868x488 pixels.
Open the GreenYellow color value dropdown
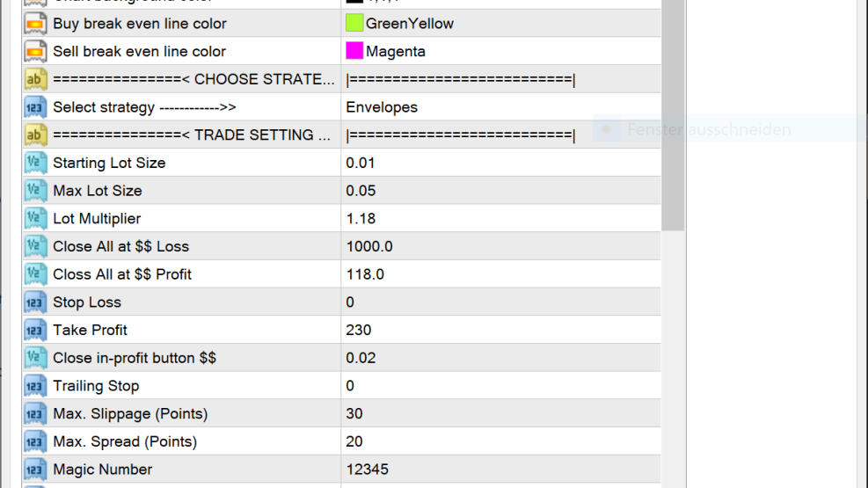tap(501, 24)
